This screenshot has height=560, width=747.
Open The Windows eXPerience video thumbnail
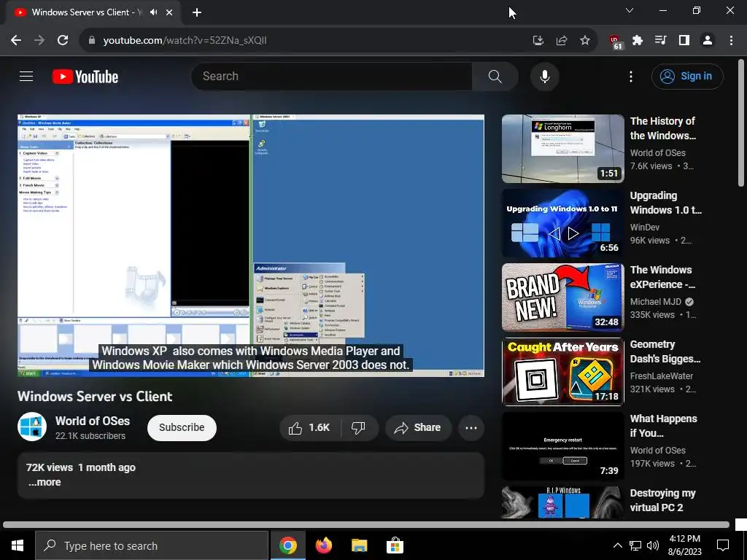coord(562,297)
